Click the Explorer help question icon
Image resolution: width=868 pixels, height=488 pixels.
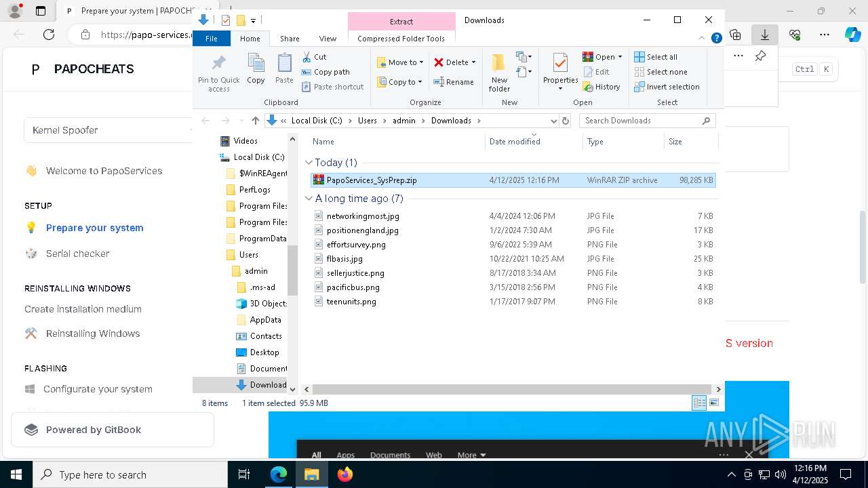(716, 39)
